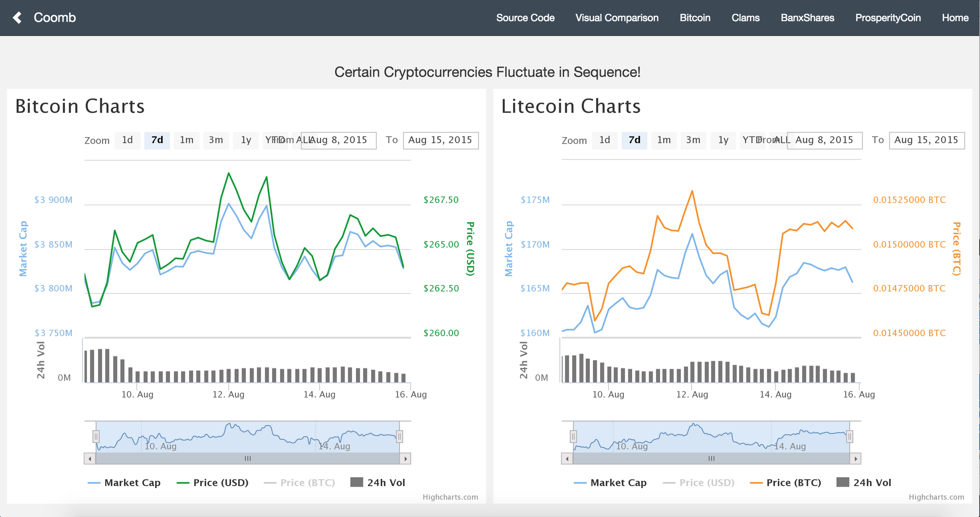Image resolution: width=980 pixels, height=517 pixels.
Task: Click Source Code link in navbar
Action: 525,18
